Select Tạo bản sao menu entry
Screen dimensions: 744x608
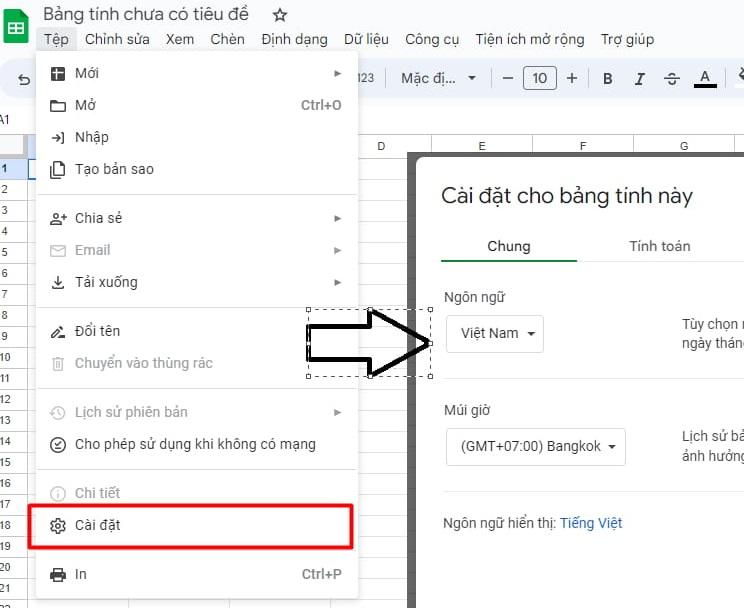coord(197,169)
